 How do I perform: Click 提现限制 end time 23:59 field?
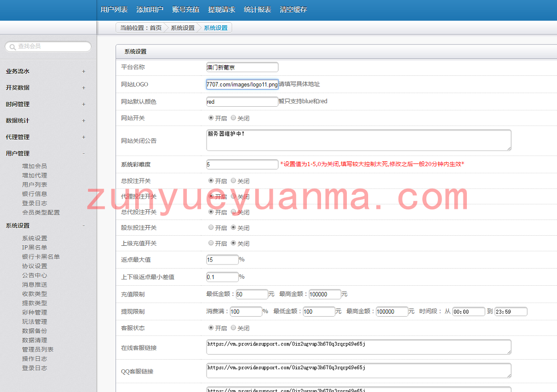pyautogui.click(x=511, y=312)
